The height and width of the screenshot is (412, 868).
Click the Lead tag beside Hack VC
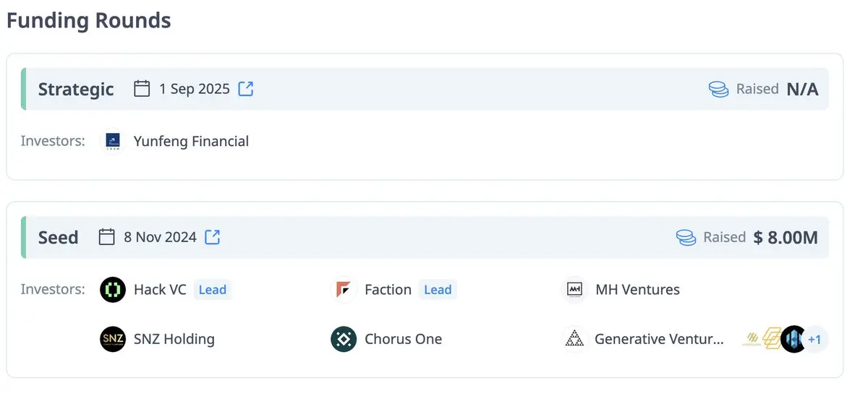point(213,290)
